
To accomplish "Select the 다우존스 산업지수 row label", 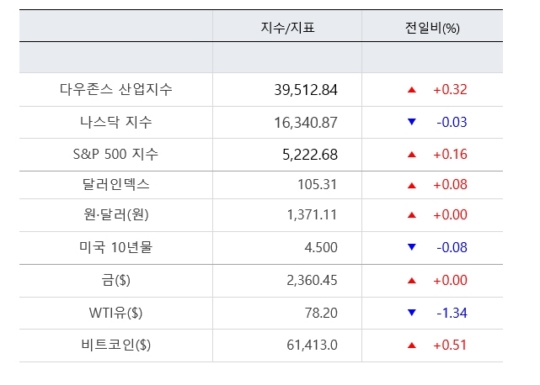I will point(116,90).
